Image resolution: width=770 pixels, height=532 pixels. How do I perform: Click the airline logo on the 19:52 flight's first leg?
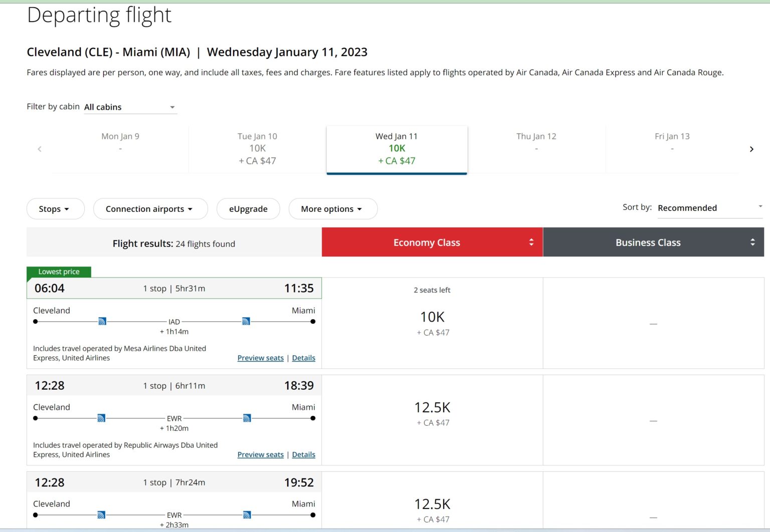coord(102,514)
